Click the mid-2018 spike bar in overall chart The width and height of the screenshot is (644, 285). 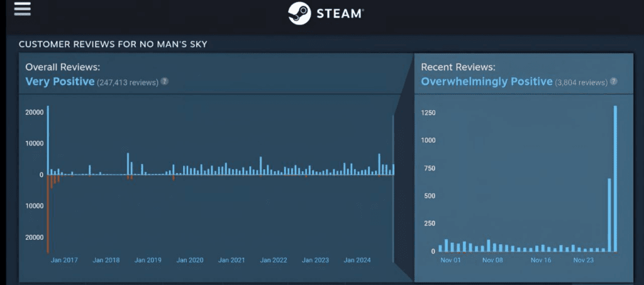coord(128,164)
